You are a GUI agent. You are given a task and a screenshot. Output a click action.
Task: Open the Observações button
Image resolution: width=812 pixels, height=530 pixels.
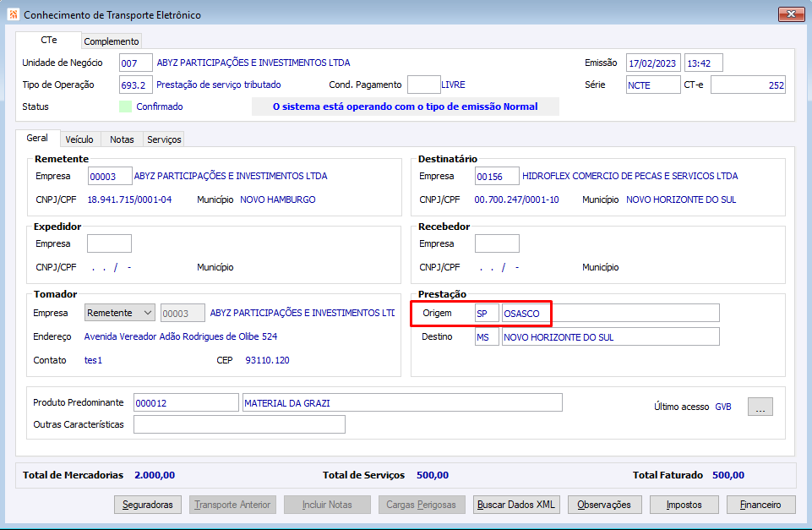point(604,505)
